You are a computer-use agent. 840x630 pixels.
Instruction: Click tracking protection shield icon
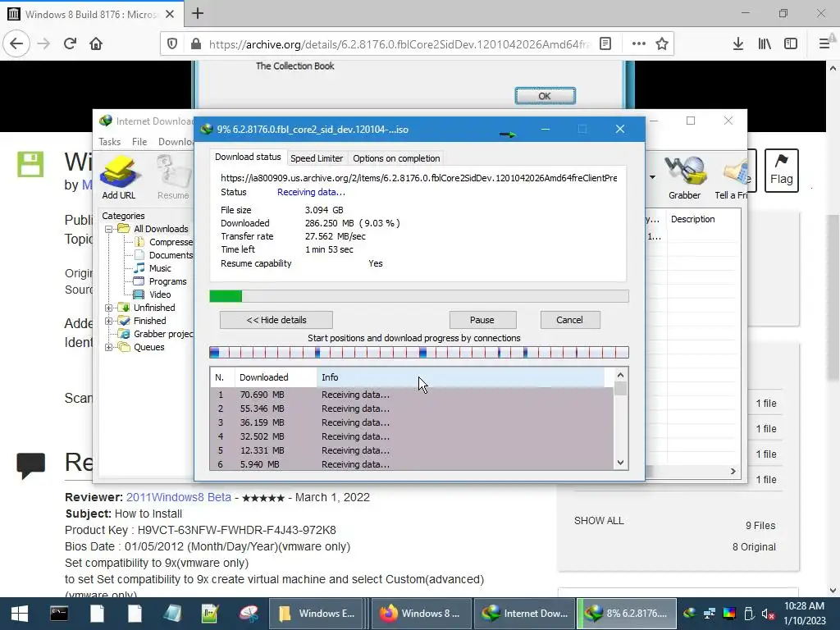172,44
